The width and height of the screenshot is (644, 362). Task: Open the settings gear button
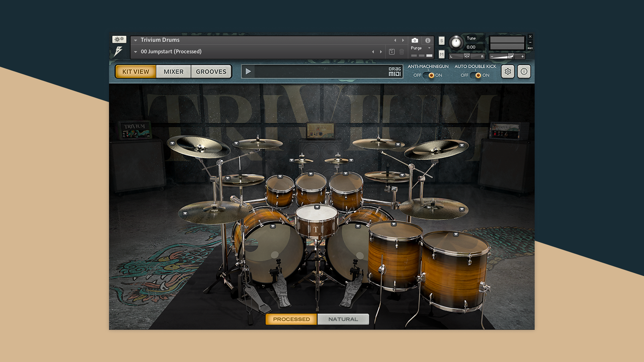pyautogui.click(x=507, y=71)
